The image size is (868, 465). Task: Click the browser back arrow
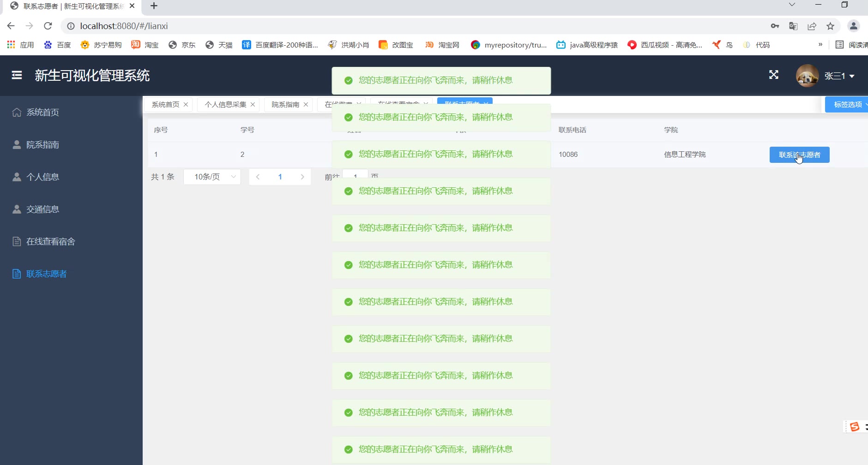(11, 26)
